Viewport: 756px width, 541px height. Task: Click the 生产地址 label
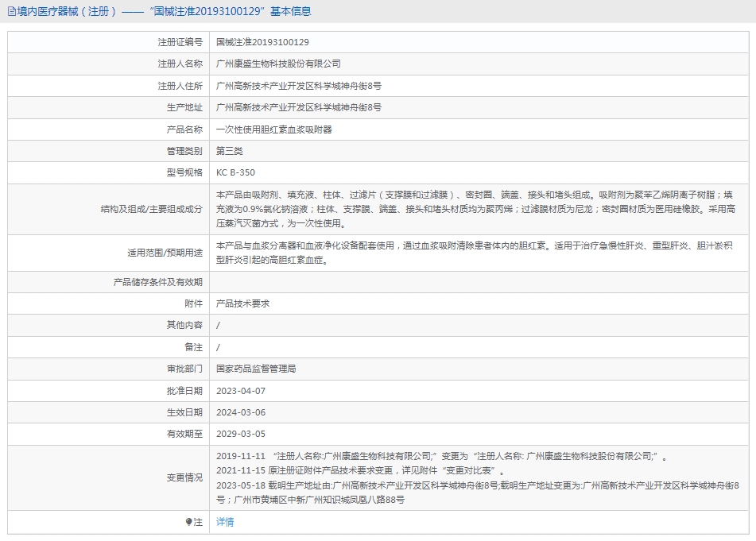click(184, 107)
